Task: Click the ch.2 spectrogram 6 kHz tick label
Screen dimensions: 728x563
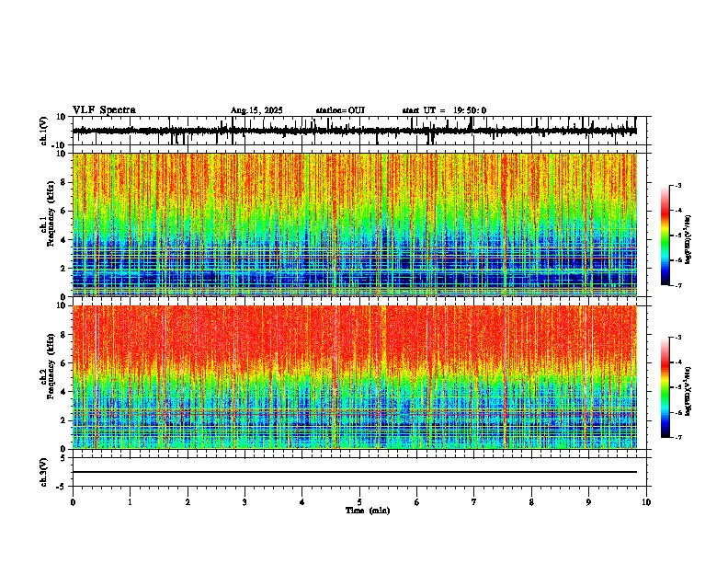Action: coord(63,363)
